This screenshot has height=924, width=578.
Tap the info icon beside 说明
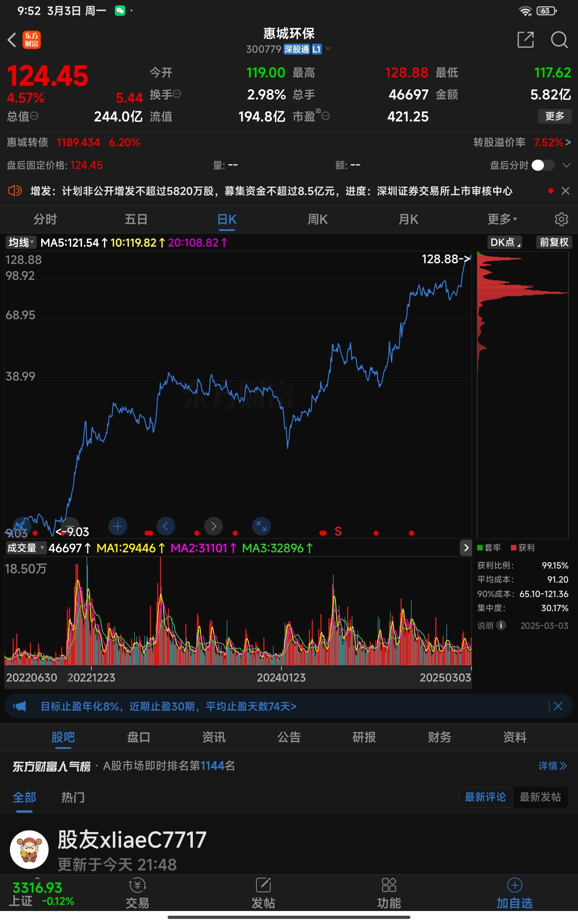(x=501, y=625)
